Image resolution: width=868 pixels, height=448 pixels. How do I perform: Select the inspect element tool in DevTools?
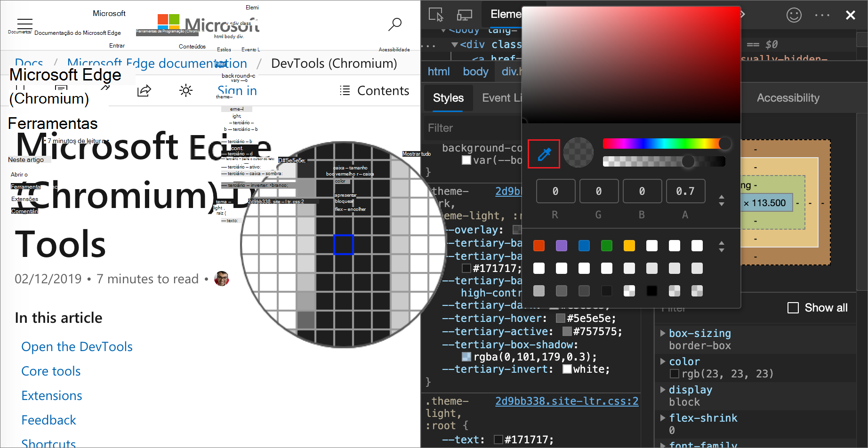pyautogui.click(x=436, y=14)
